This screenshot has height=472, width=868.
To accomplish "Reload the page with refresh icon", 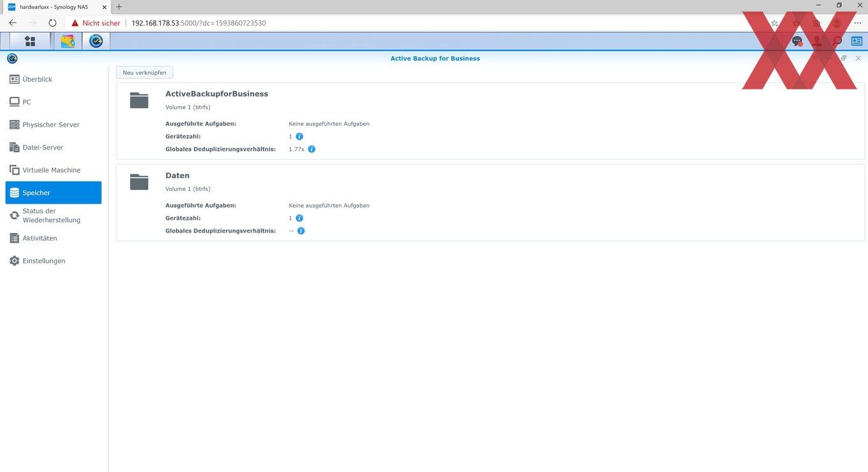I will point(53,23).
